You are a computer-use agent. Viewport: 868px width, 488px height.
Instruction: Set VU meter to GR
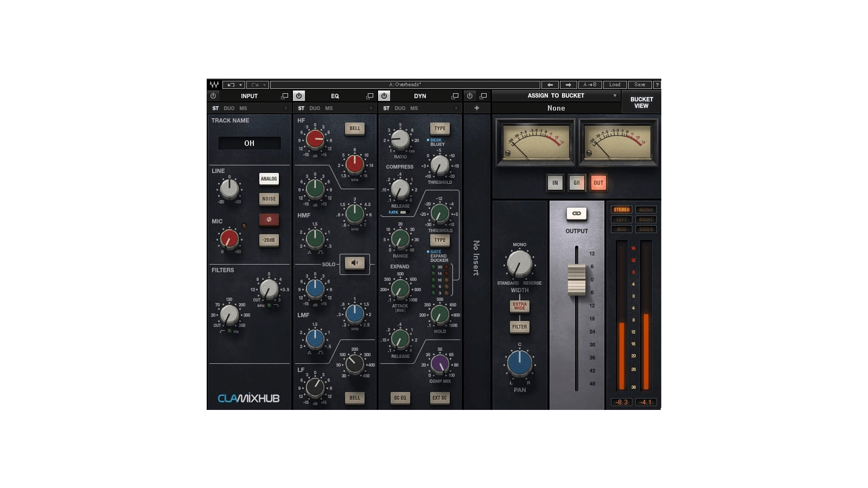coord(577,183)
